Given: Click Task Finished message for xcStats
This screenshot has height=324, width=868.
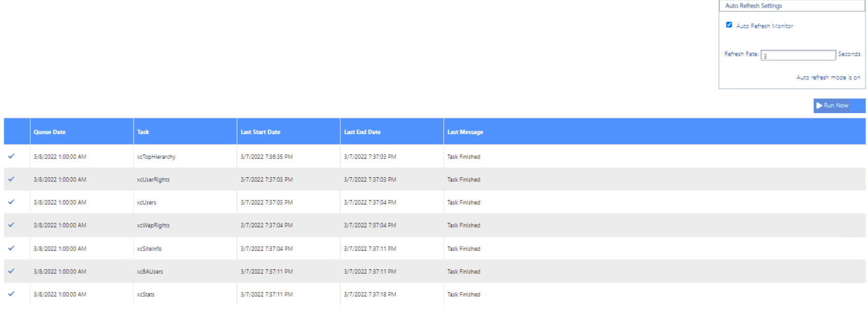Looking at the screenshot, I should tap(464, 295).
